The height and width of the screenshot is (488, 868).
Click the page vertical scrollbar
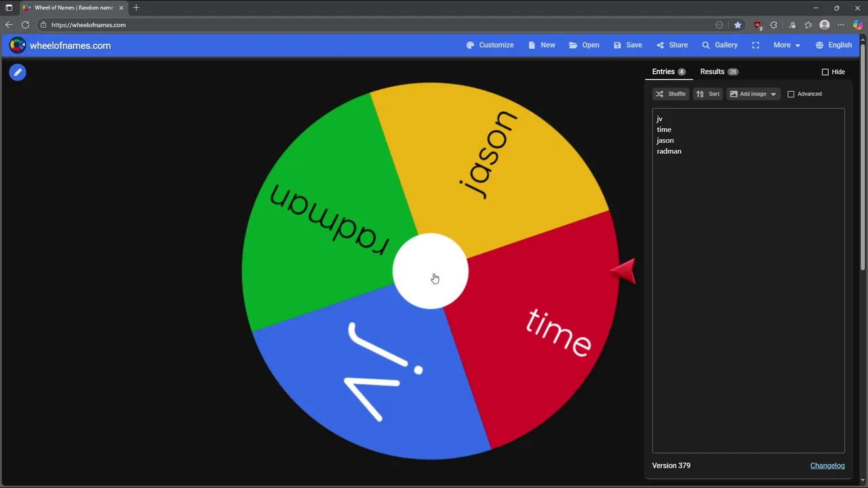863,156
